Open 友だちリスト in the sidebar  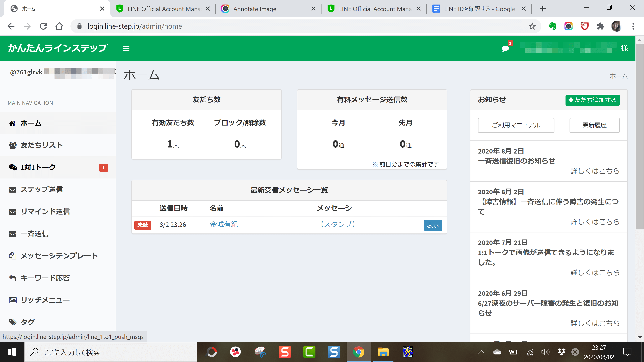41,145
